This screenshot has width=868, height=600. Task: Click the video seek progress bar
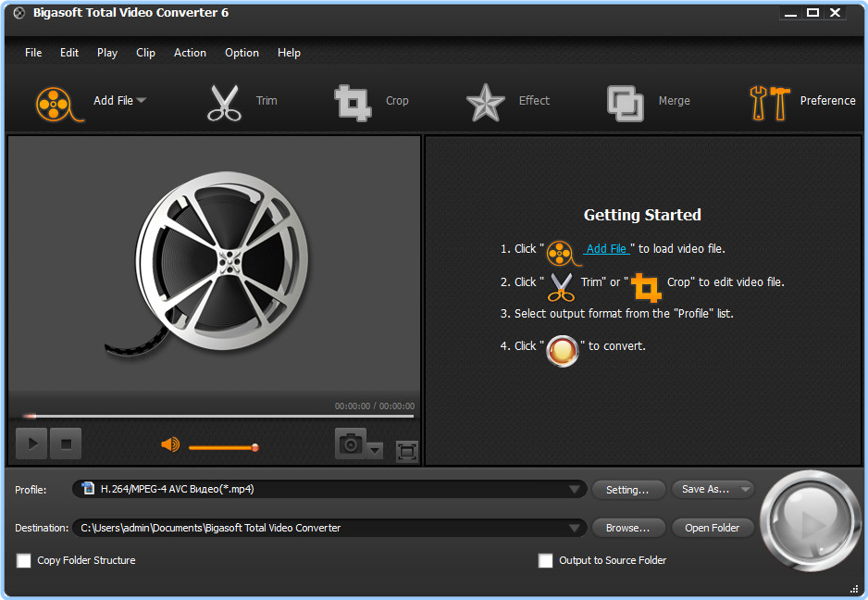pos(218,416)
